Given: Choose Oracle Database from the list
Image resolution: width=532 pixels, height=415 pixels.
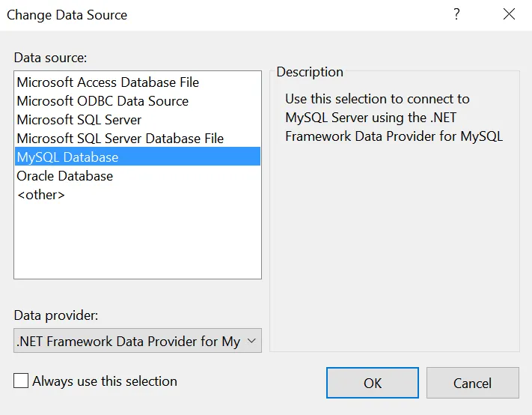Looking at the screenshot, I should click(65, 176).
